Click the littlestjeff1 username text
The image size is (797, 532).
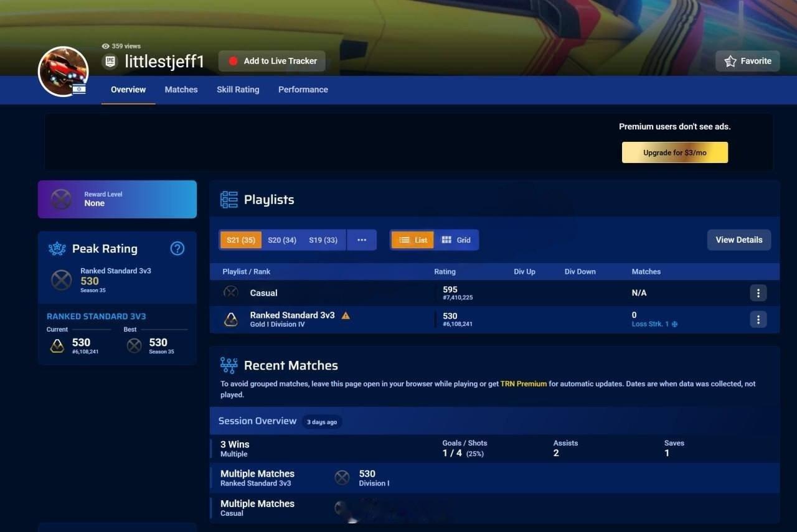(164, 61)
